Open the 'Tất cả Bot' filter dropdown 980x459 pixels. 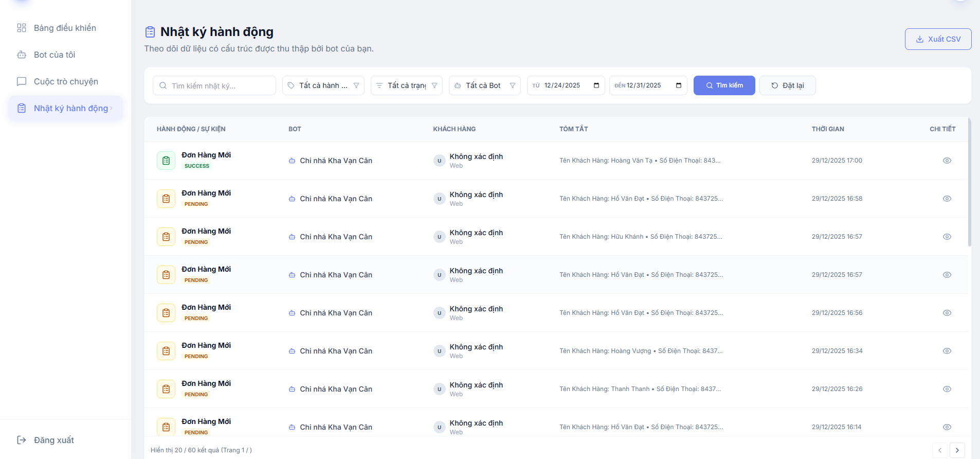(484, 85)
